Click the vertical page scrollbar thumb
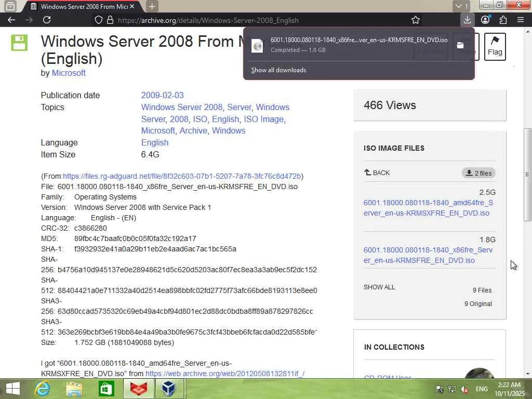The image size is (532, 399). (527, 175)
